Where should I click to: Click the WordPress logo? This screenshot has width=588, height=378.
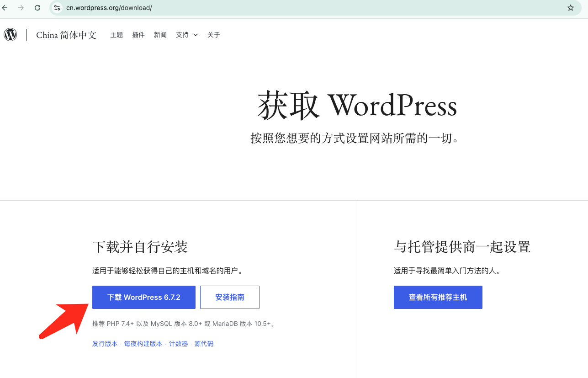tap(11, 35)
